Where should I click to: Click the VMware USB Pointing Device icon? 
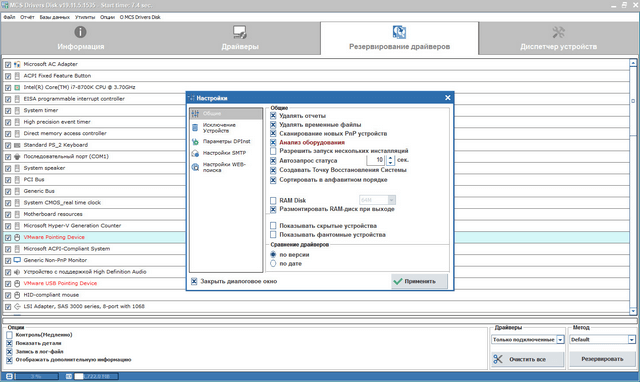pyautogui.click(x=17, y=283)
